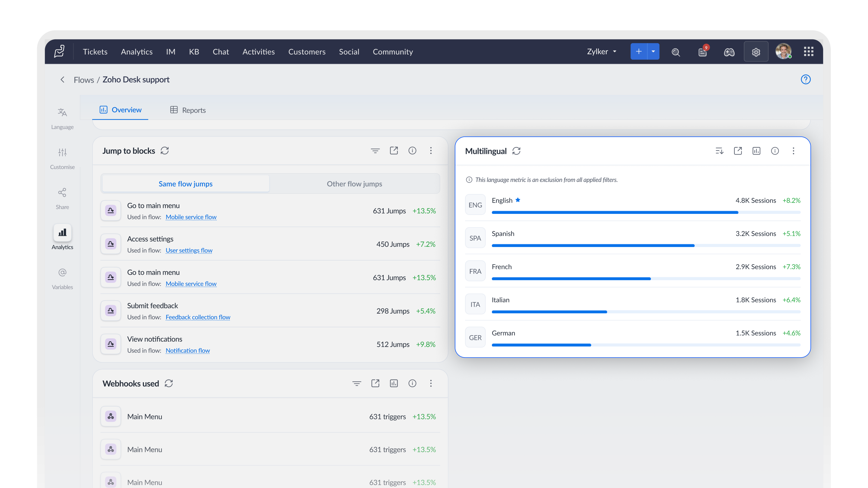Screen dimensions: 868x488
Task: Click the View notifications jump row icon
Action: click(111, 344)
